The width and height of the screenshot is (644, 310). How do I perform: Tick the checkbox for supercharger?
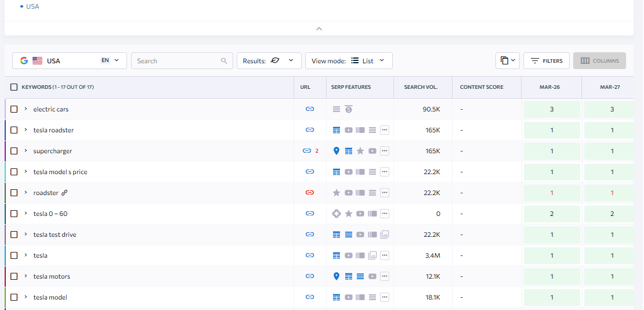(14, 151)
